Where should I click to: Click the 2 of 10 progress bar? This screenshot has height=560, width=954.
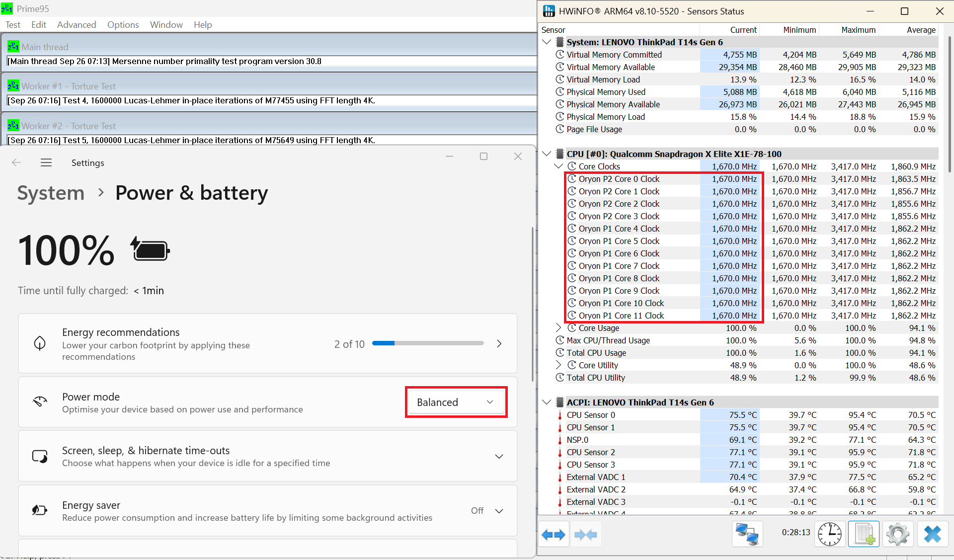click(x=428, y=343)
